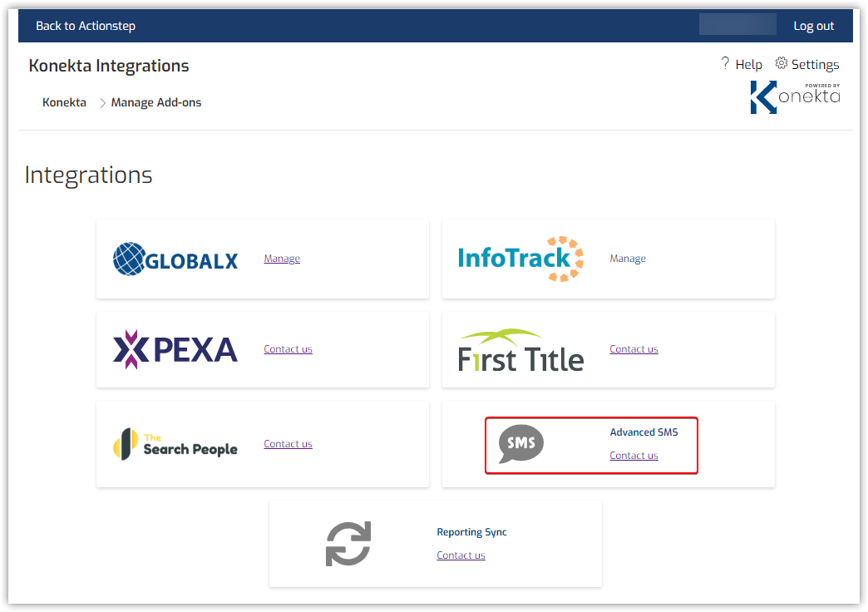Click the InfoTrack logo
This screenshot has width=868, height=612.
click(x=521, y=259)
